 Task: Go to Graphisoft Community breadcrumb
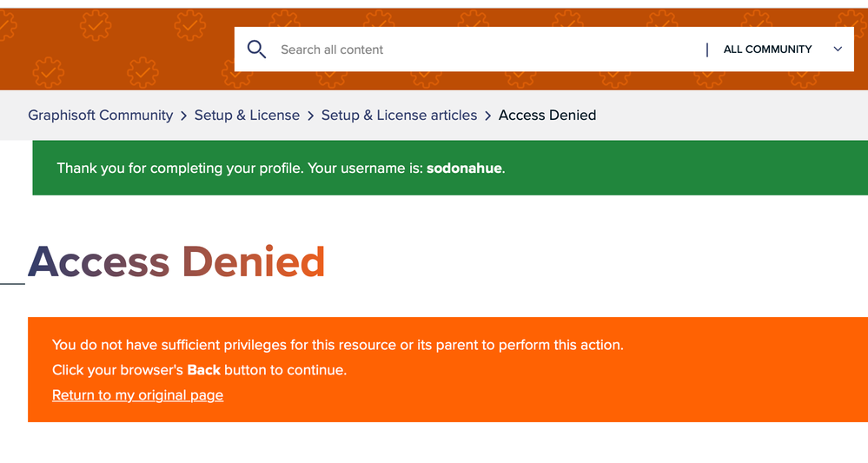[100, 116]
